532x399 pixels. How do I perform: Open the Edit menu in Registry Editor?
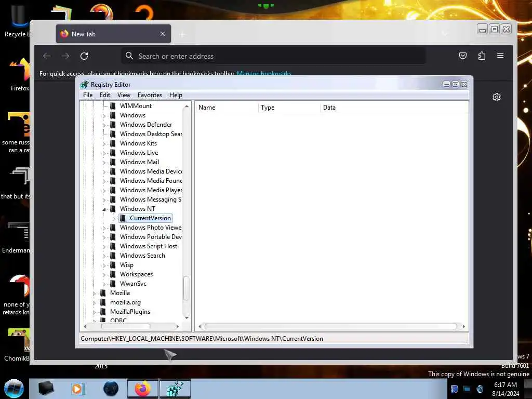[x=104, y=95]
